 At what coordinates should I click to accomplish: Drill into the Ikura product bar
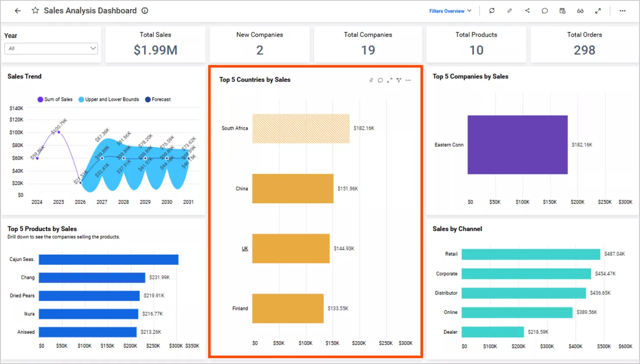[88, 314]
